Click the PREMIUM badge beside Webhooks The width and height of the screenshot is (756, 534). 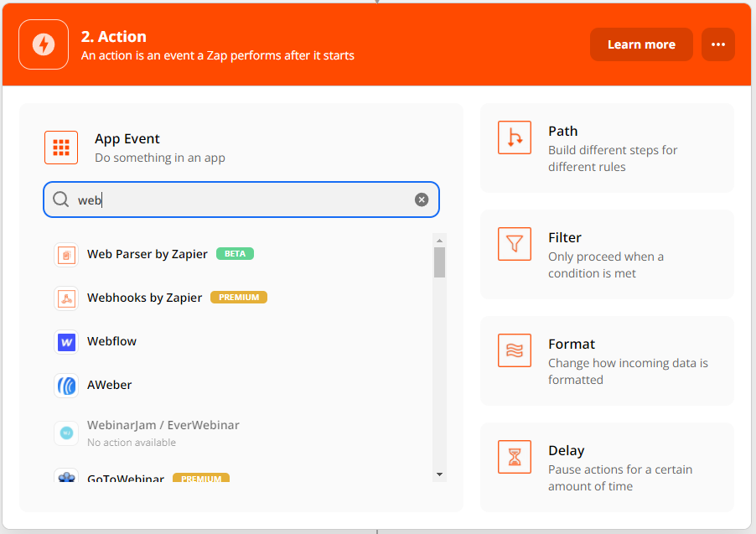point(239,297)
